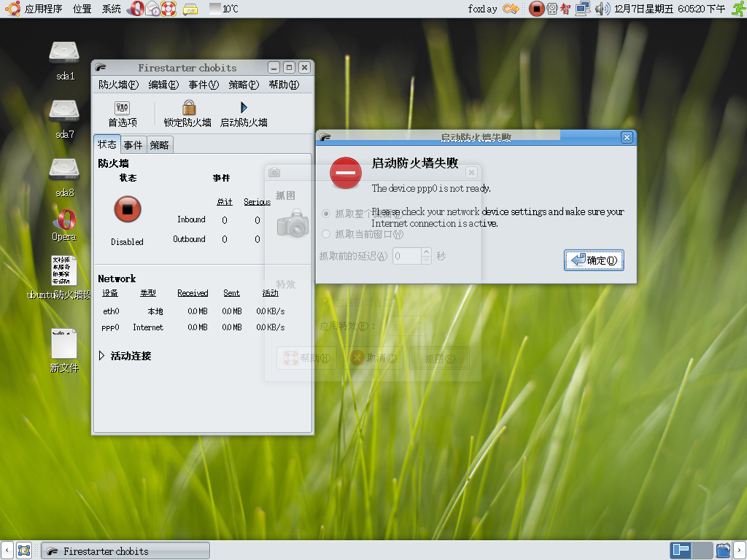The width and height of the screenshot is (747, 560).
Task: Click the Sent column header
Action: click(231, 293)
